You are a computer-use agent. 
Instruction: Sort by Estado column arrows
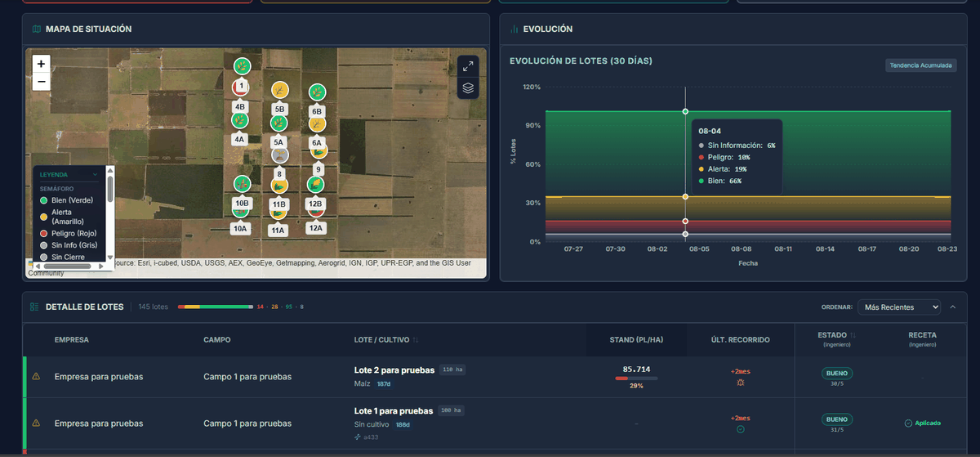point(853,335)
